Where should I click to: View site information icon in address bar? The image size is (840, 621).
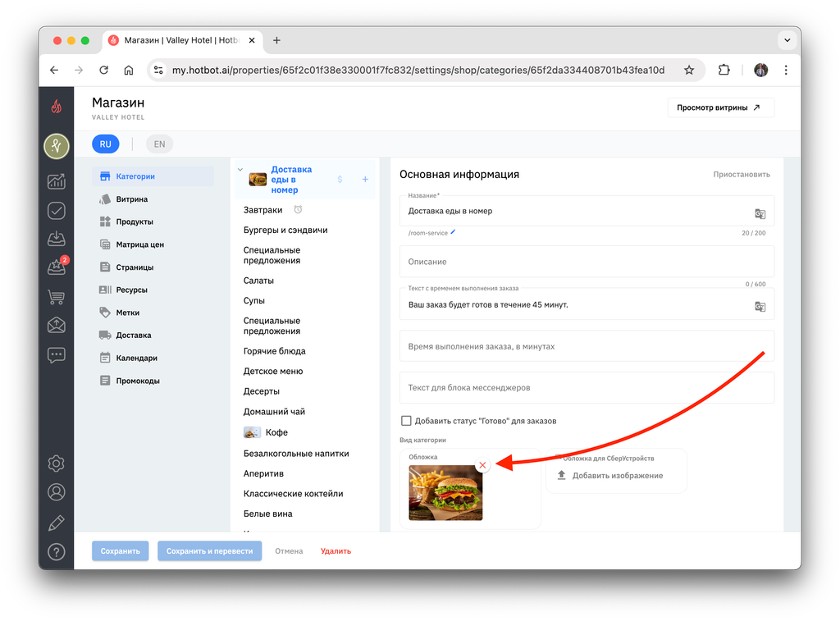click(158, 71)
